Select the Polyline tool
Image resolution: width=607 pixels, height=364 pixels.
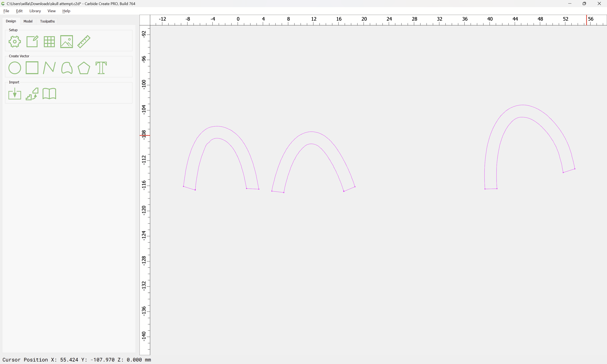point(49,68)
